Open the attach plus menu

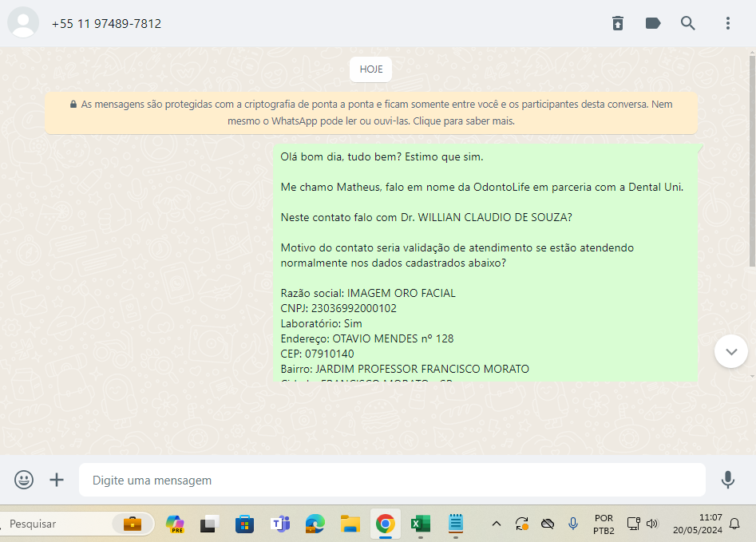point(57,480)
